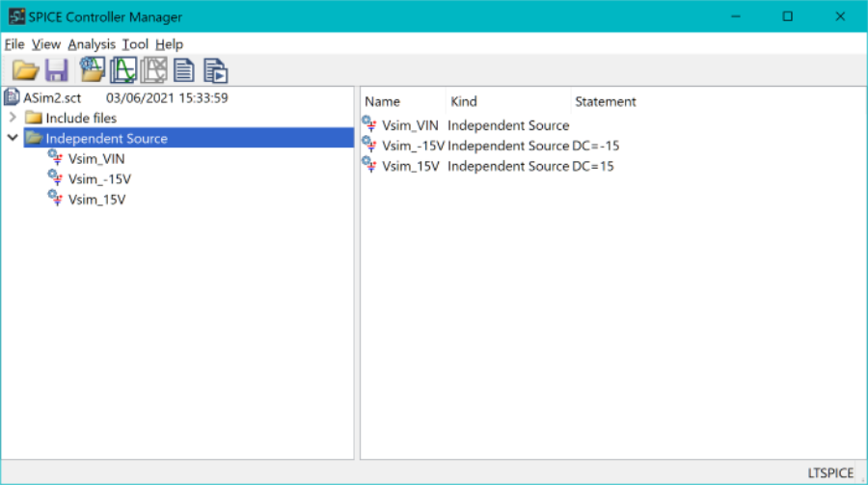Click LTSPICE in the status bar

coord(830,472)
